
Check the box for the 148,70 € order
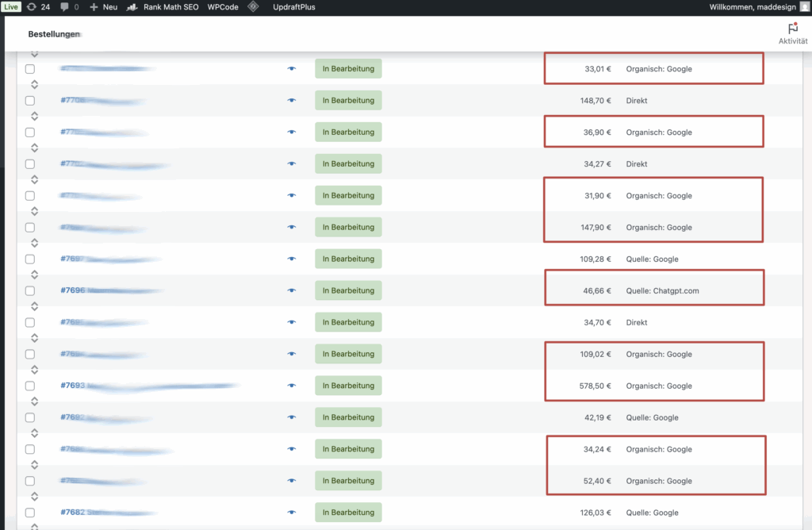point(30,101)
